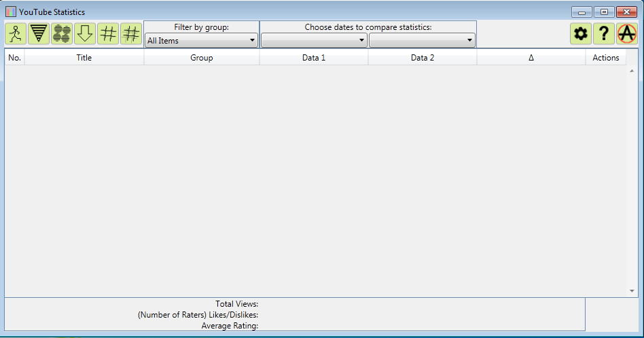Open help with the question mark icon
The width and height of the screenshot is (644, 338).
pos(604,34)
